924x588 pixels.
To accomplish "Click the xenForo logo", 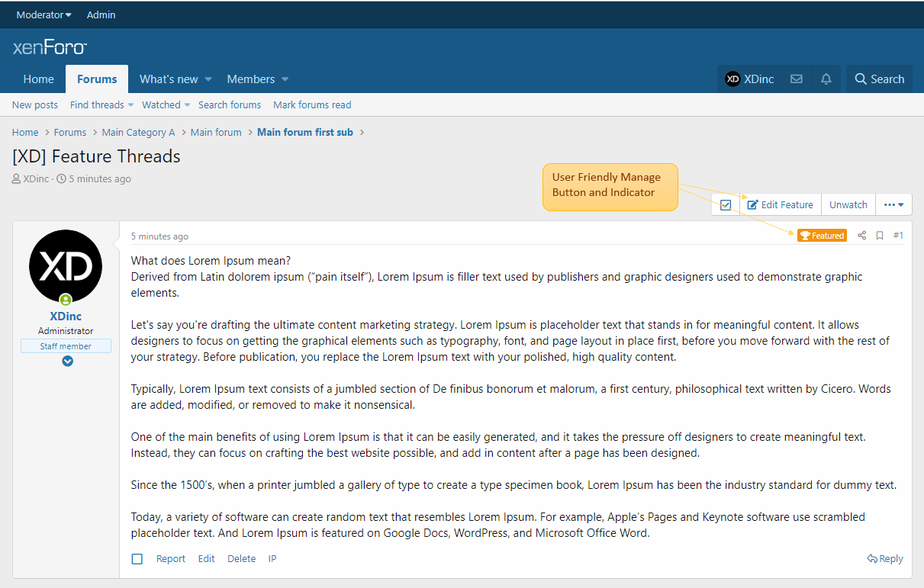I will click(x=50, y=48).
